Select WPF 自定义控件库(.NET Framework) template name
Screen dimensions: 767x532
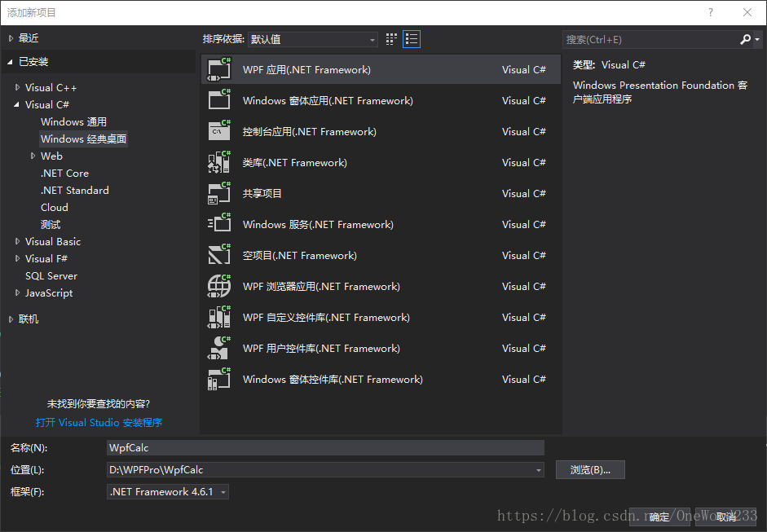pyautogui.click(x=326, y=318)
